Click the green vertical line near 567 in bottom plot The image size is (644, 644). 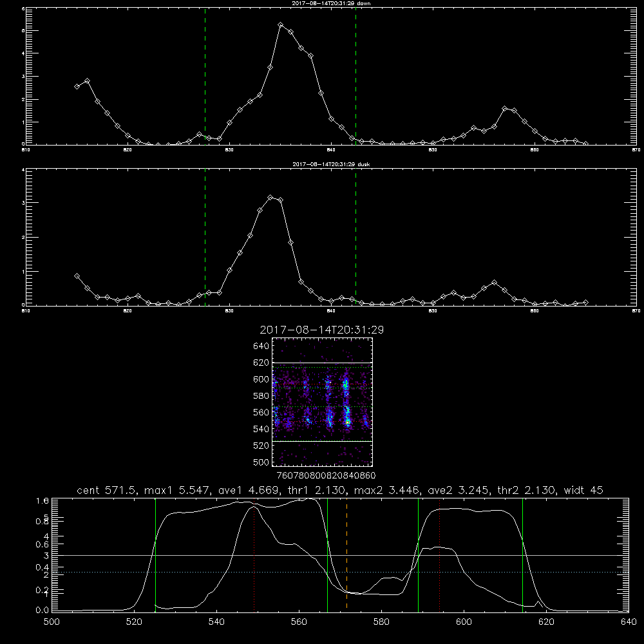click(x=327, y=554)
